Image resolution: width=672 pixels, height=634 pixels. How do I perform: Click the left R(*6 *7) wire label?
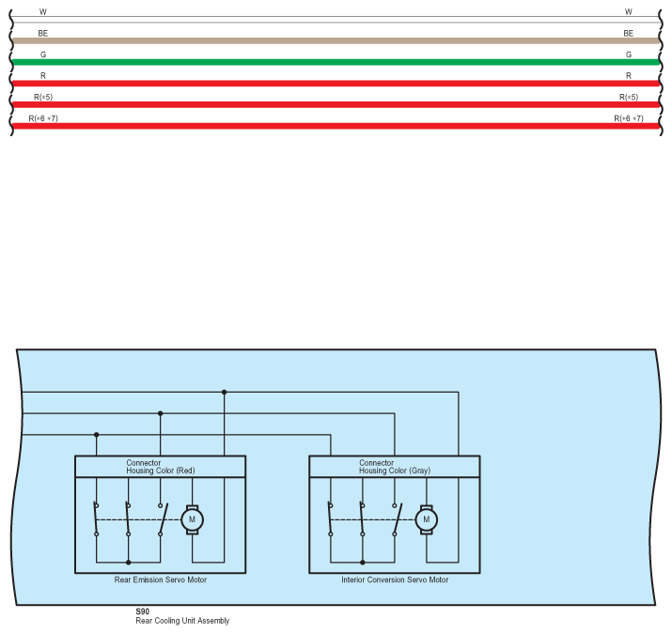[x=43, y=118]
